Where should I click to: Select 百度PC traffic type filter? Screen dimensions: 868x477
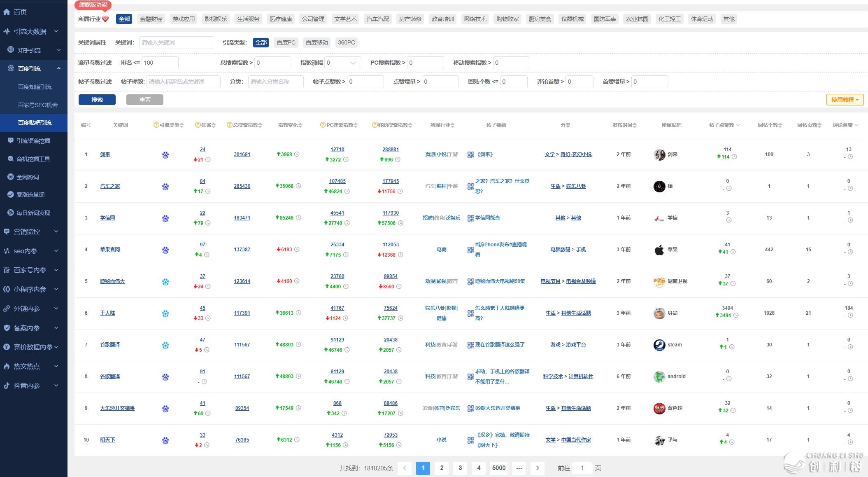pyautogui.click(x=286, y=42)
